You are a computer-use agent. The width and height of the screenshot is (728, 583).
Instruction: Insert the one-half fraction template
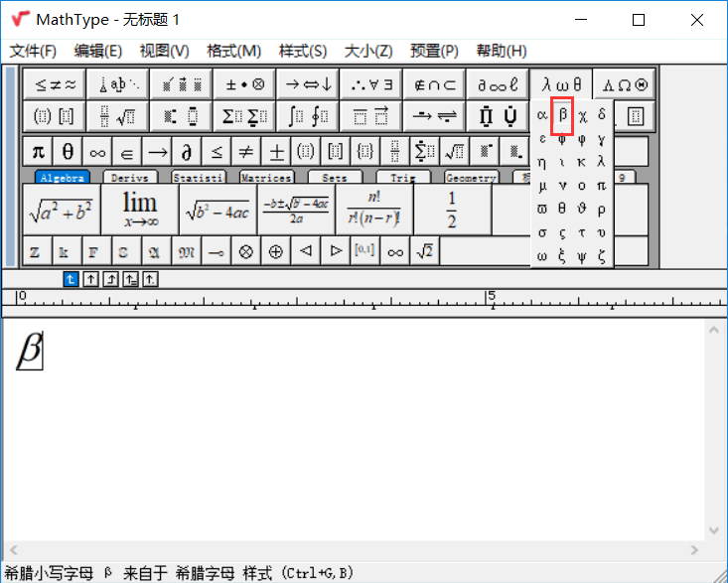[452, 209]
